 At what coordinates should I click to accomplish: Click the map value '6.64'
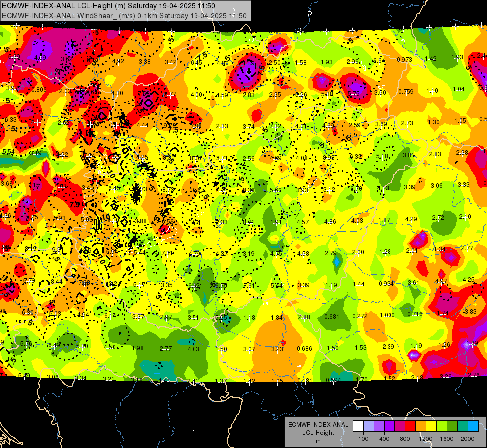coord(379,61)
